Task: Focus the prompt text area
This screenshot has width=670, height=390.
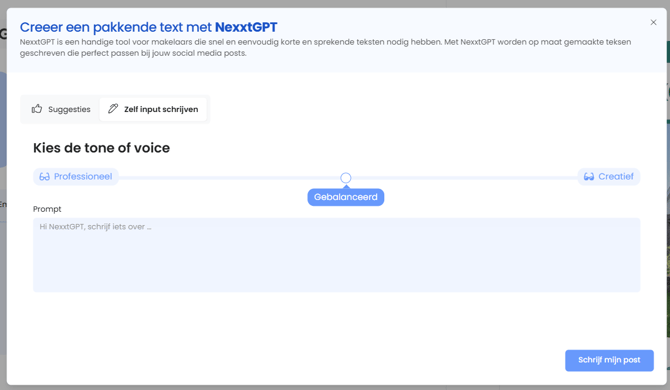Action: (x=337, y=255)
